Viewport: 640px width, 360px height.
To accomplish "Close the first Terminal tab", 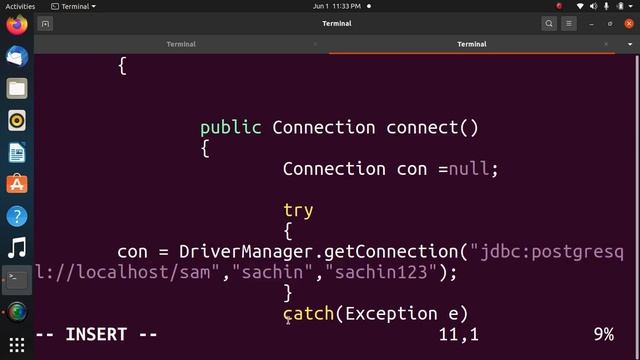I will click(315, 44).
